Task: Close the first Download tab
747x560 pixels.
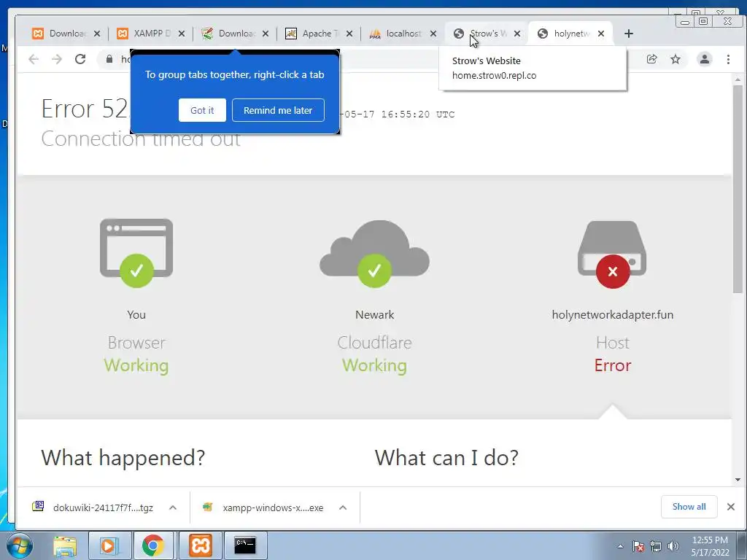Action: click(x=97, y=34)
